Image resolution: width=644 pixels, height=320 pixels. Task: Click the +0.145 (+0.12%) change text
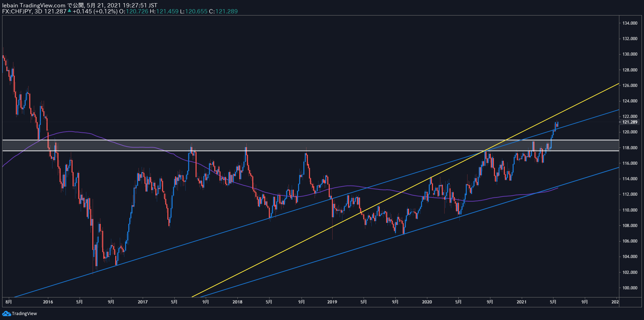coord(95,11)
